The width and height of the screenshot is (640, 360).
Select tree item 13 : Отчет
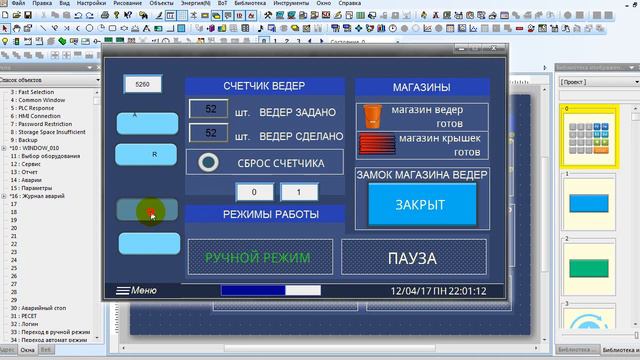(x=29, y=172)
